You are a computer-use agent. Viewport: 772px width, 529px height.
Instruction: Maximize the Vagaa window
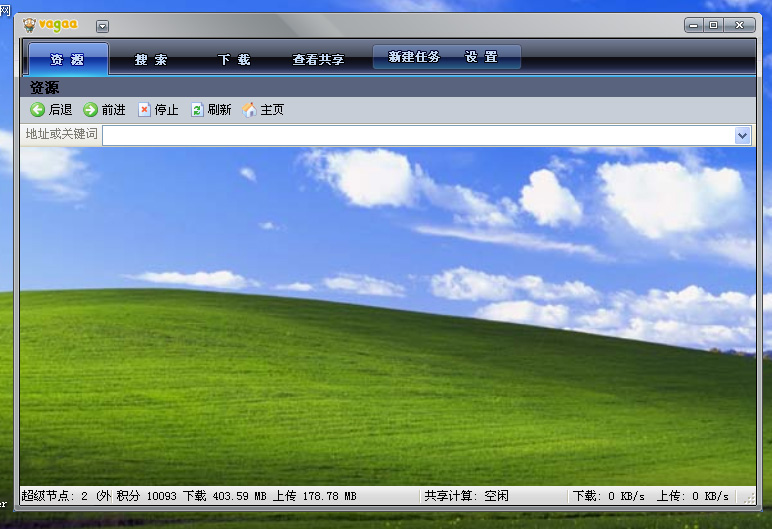713,25
